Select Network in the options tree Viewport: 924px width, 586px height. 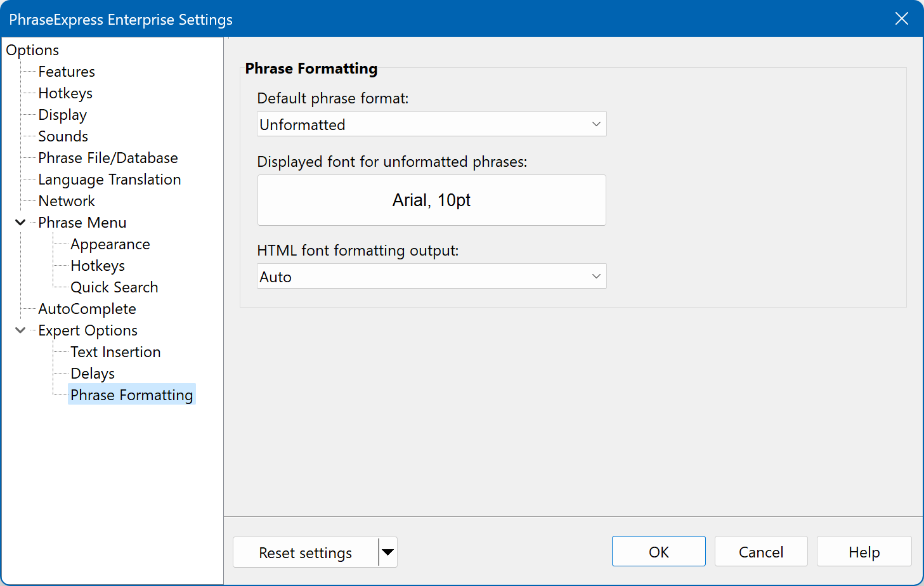click(67, 201)
